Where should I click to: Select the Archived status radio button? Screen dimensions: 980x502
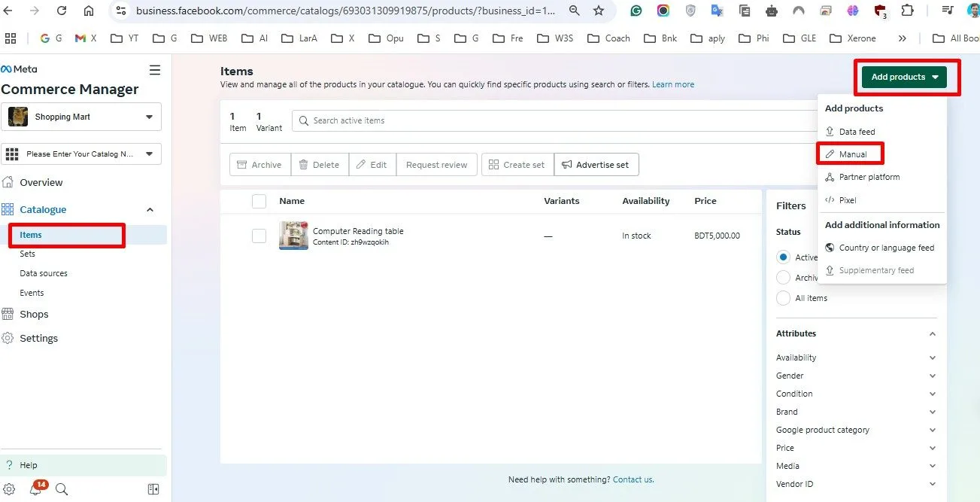pyautogui.click(x=783, y=278)
